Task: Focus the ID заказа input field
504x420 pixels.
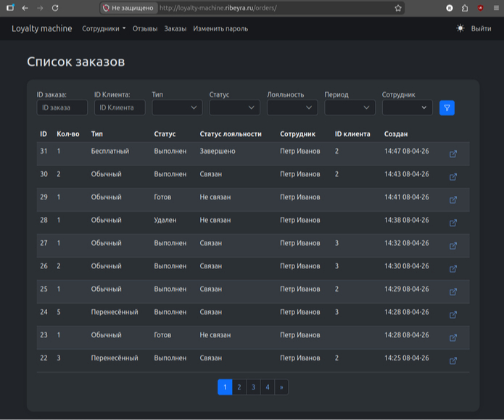Action: click(x=62, y=108)
